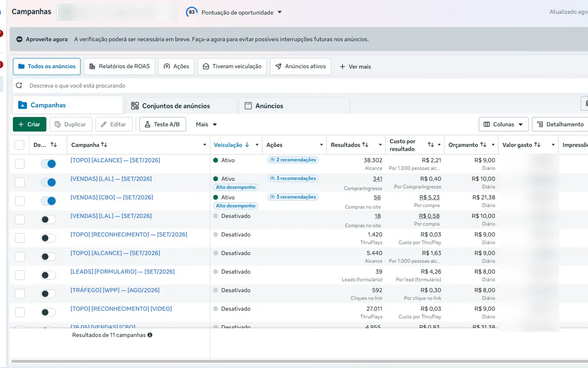This screenshot has width=588, height=368.
Task: Open the Colunas dropdown
Action: pyautogui.click(x=504, y=124)
